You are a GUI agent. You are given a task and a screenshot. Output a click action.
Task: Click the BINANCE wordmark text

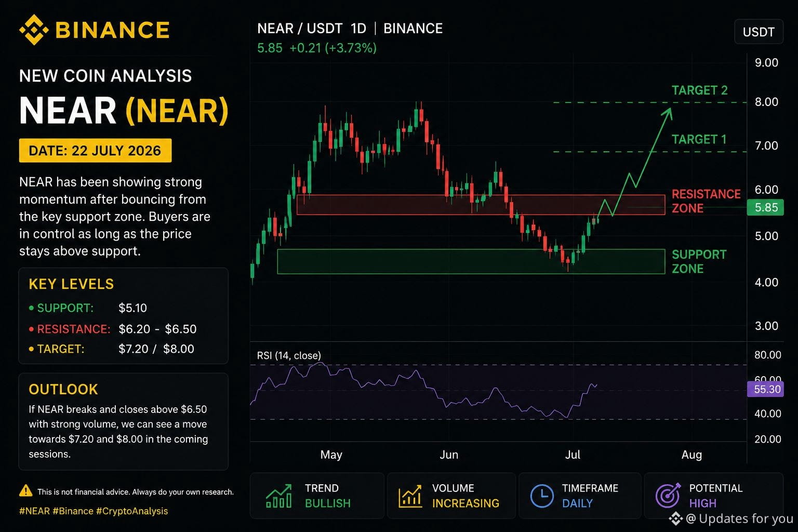click(x=113, y=30)
